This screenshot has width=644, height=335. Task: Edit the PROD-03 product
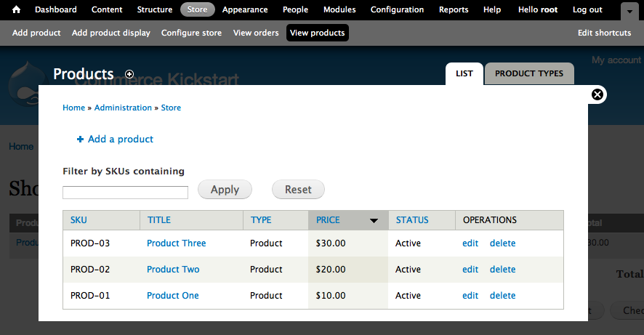[470, 243]
